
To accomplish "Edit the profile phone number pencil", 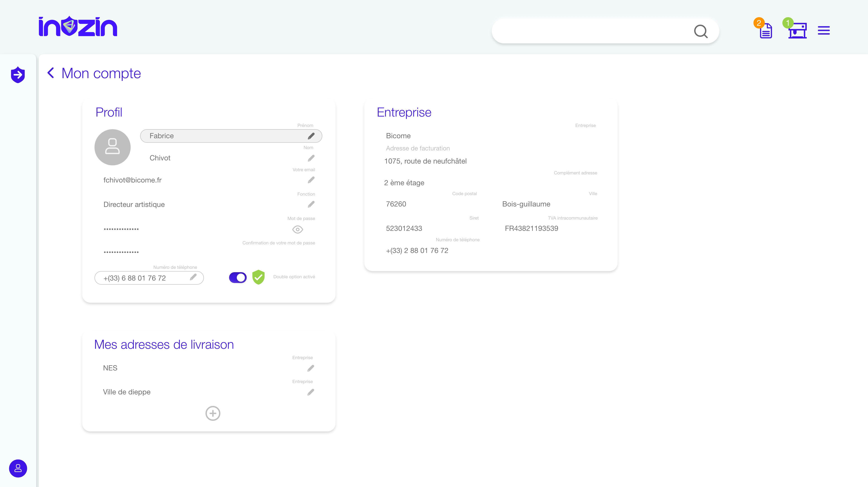I will (x=193, y=277).
